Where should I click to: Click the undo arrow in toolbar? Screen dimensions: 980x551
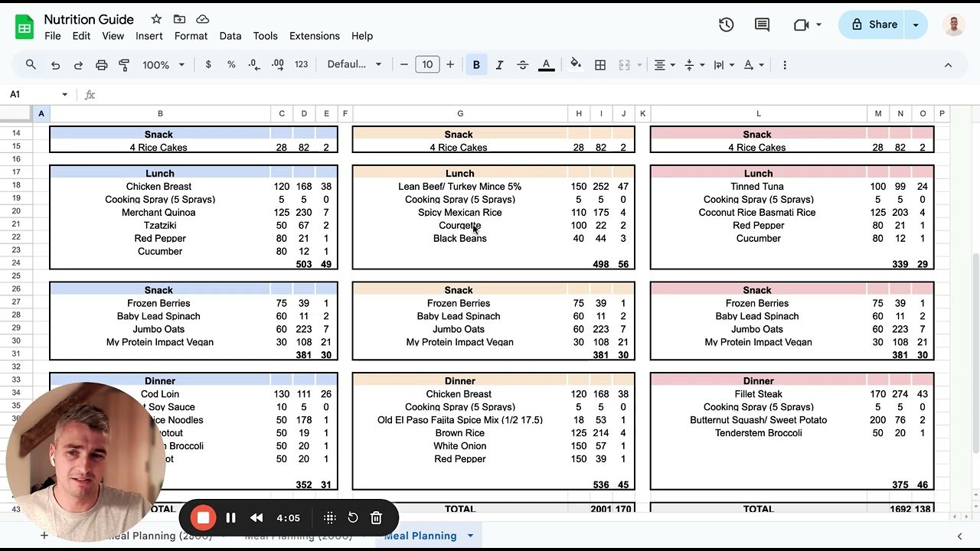55,65
